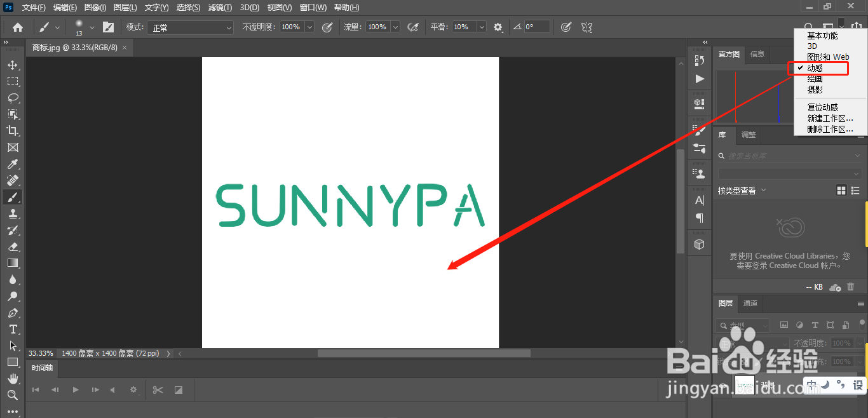Toggle pressure for opacity button
The height and width of the screenshot is (418, 868).
click(327, 27)
